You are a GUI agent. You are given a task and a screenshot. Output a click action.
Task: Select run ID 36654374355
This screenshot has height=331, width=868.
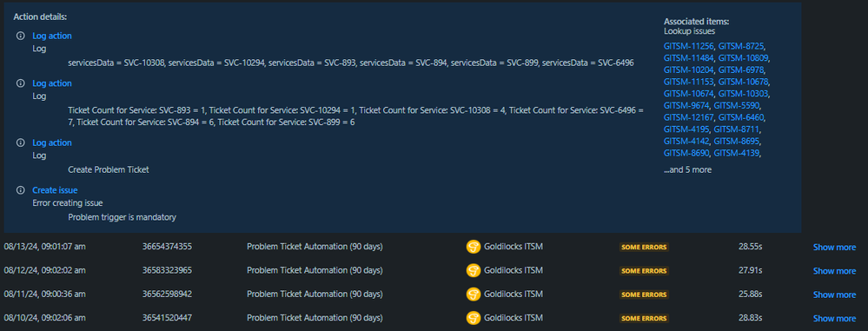coord(167,247)
